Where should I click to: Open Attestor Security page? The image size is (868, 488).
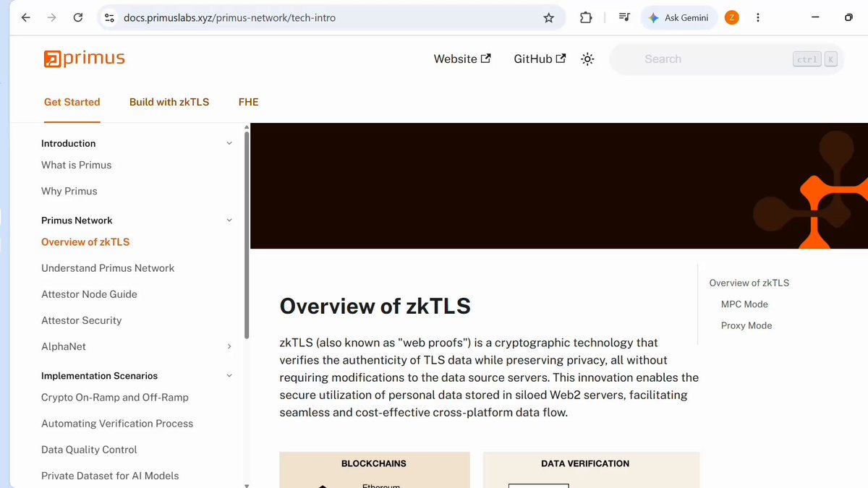[82, 320]
